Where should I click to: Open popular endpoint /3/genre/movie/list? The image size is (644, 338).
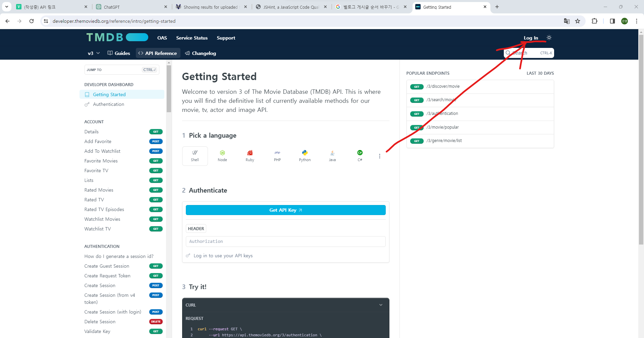click(x=480, y=141)
